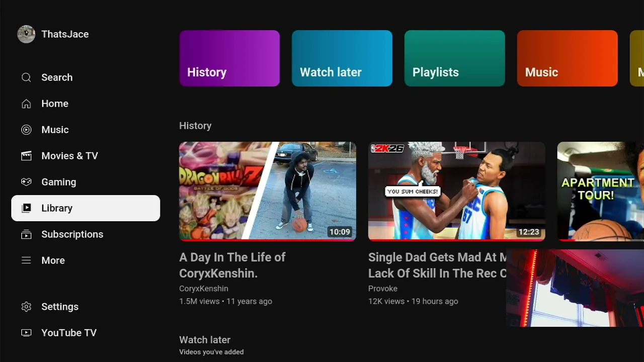The height and width of the screenshot is (362, 644).
Task: Open the green Playlists tile
Action: (455, 58)
